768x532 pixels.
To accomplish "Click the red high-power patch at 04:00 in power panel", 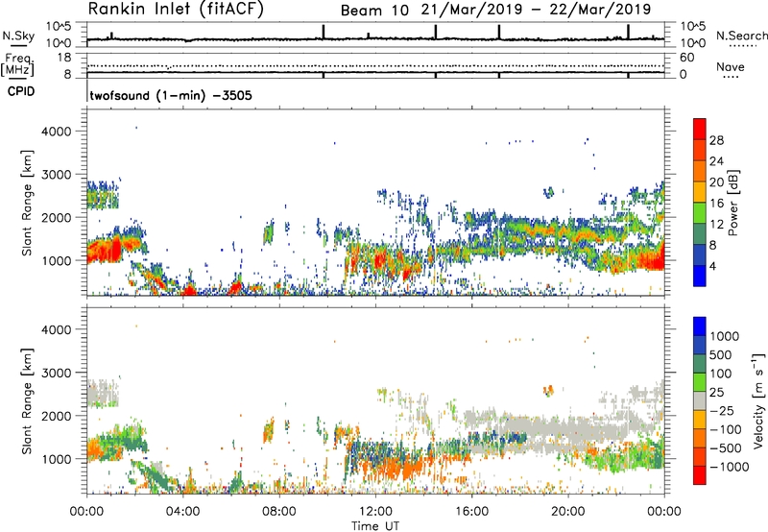I will (x=188, y=291).
